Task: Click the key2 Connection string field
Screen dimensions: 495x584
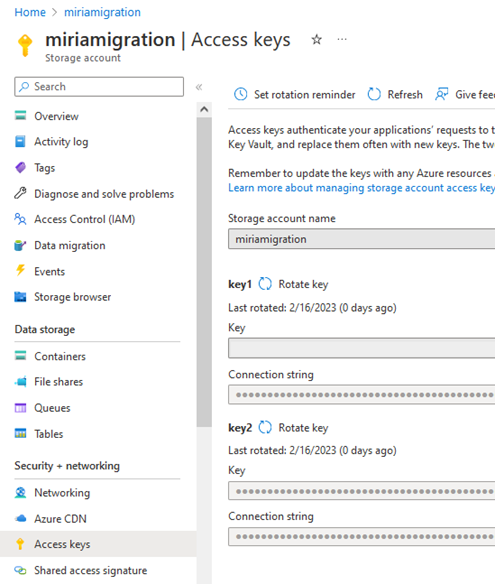Action: [361, 536]
